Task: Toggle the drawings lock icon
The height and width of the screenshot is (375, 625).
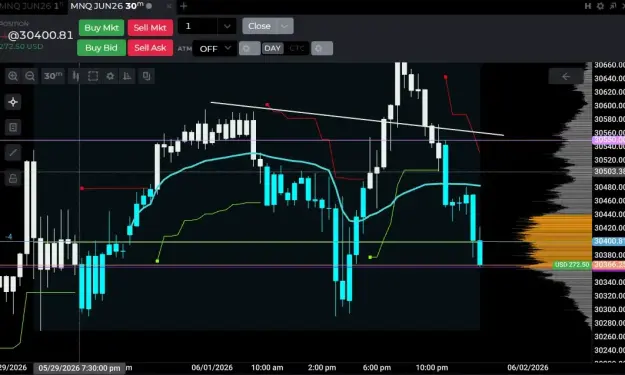Action: (13, 178)
